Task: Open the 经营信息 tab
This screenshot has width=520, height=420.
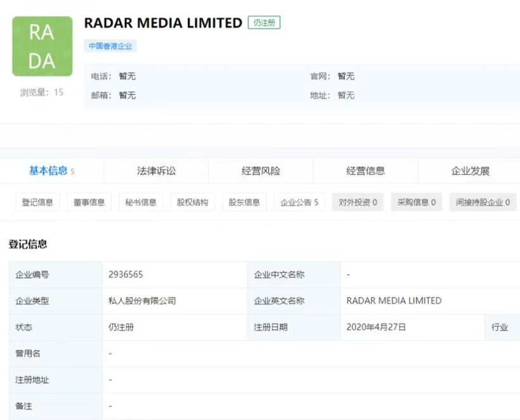Action: (365, 171)
